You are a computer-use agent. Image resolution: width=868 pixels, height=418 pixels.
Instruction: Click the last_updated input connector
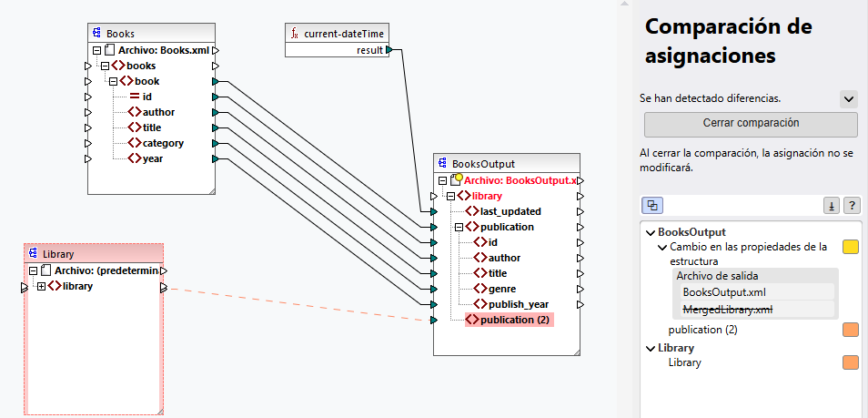point(433,212)
